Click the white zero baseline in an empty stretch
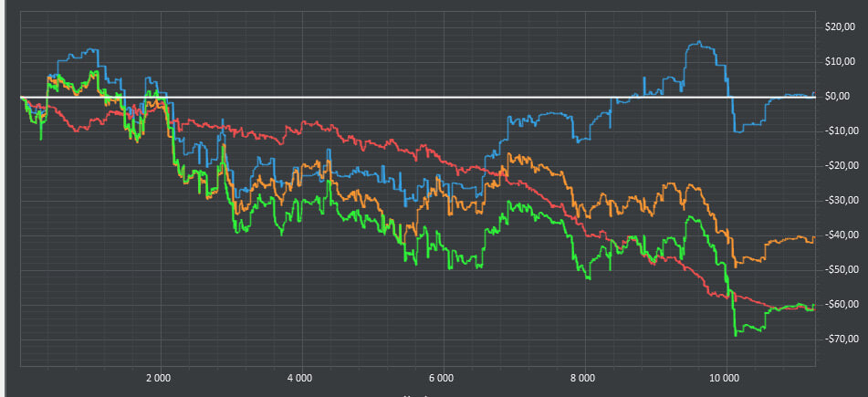This screenshot has height=397, width=868. tap(365, 97)
